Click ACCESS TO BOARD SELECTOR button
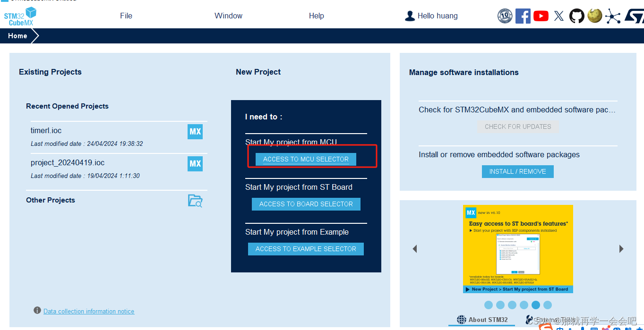Viewport: 644px width, 330px height. pyautogui.click(x=306, y=204)
